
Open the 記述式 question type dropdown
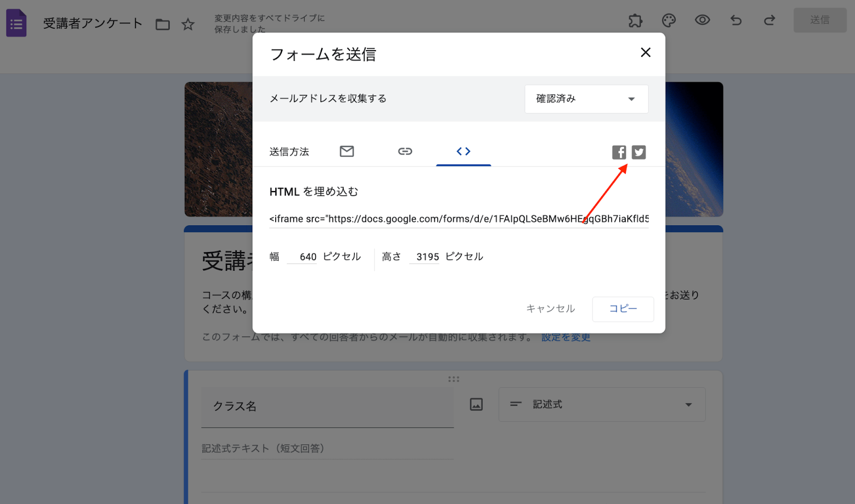tap(602, 404)
